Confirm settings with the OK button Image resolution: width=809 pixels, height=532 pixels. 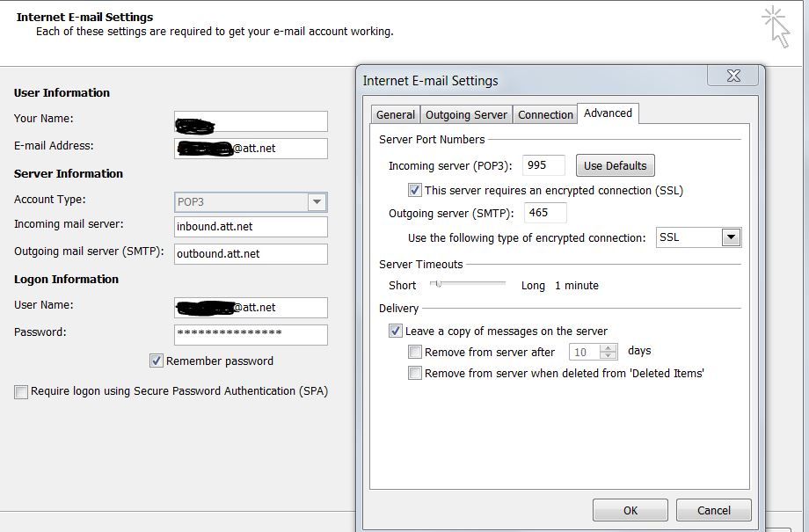(630, 510)
